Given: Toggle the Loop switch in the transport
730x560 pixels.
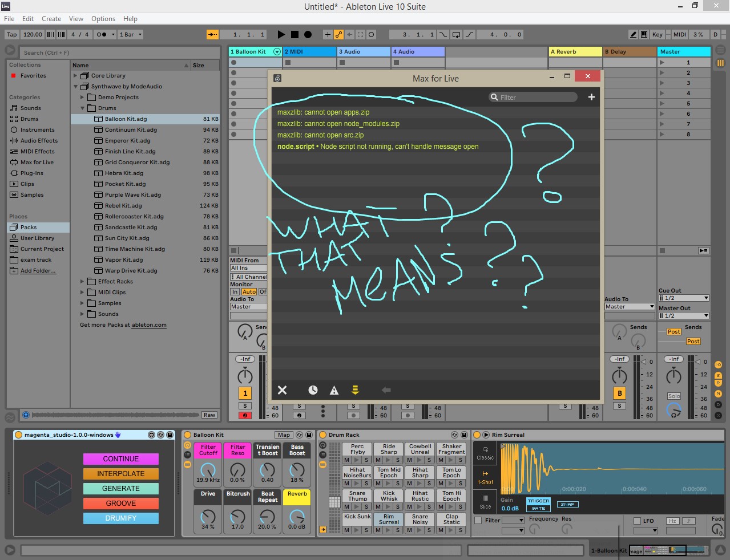Looking at the screenshot, I should click(456, 34).
